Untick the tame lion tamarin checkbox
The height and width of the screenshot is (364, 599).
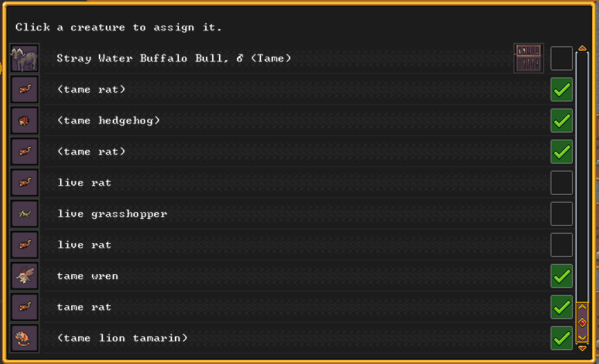point(561,338)
